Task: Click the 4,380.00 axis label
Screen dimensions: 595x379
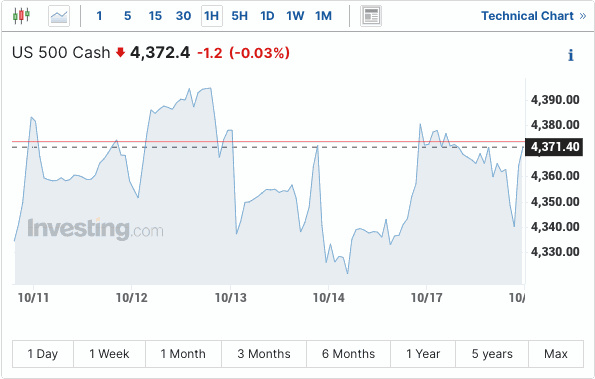Action: tap(555, 125)
